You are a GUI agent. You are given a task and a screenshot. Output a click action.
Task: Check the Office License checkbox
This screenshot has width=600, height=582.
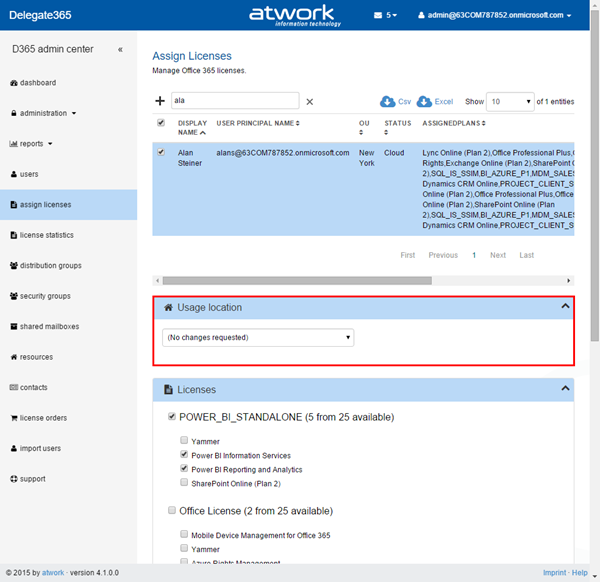pos(172,510)
